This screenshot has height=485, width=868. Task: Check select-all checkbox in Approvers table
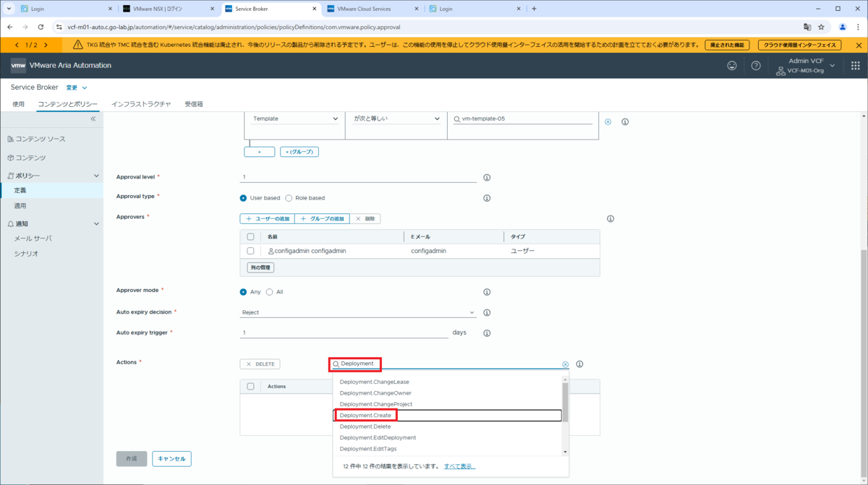pyautogui.click(x=250, y=236)
